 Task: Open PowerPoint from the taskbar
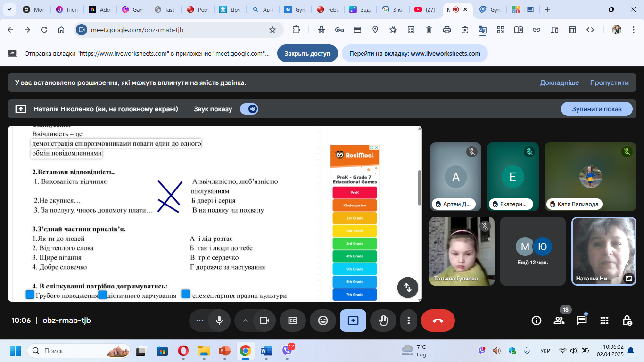pos(224,351)
